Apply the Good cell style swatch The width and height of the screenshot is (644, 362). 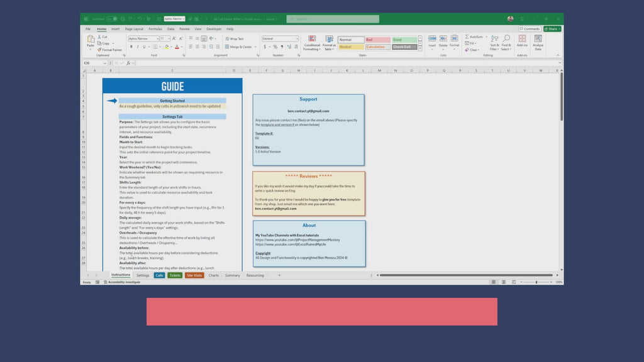coord(405,40)
